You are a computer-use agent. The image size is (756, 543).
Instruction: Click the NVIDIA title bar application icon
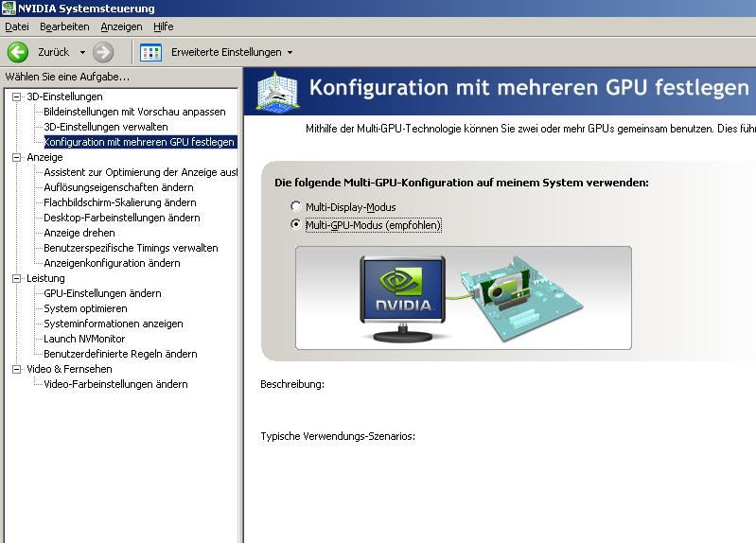click(x=9, y=9)
